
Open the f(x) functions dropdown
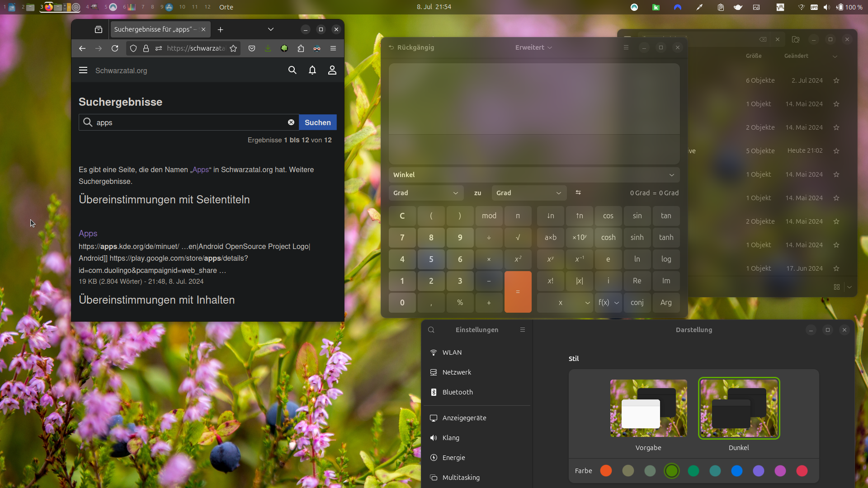pyautogui.click(x=608, y=303)
